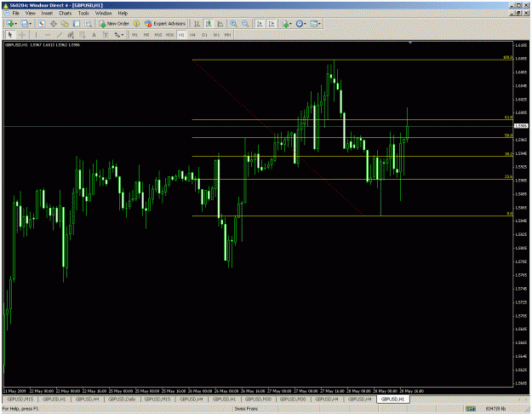Toggle Chart Shift on the chart

click(x=272, y=24)
